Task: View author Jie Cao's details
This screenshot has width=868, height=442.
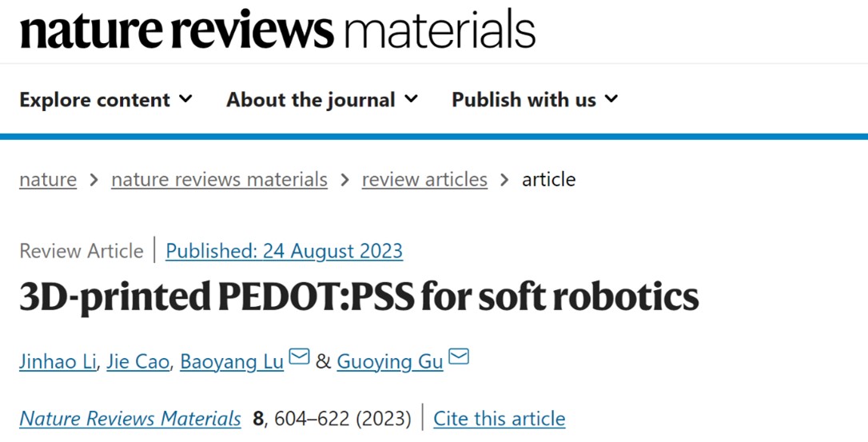Action: tap(139, 361)
